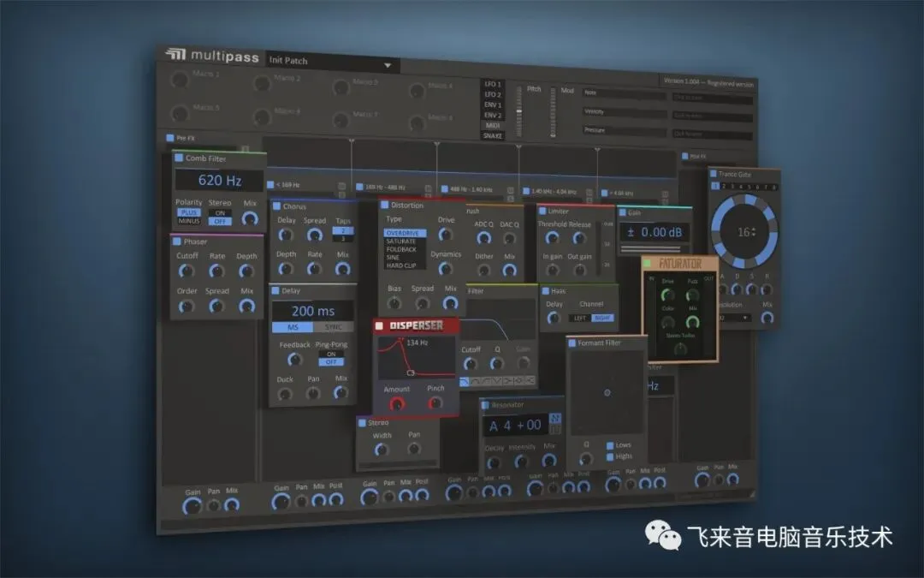The image size is (924, 578).
Task: Click the Macro 1 knob
Action: [x=179, y=80]
